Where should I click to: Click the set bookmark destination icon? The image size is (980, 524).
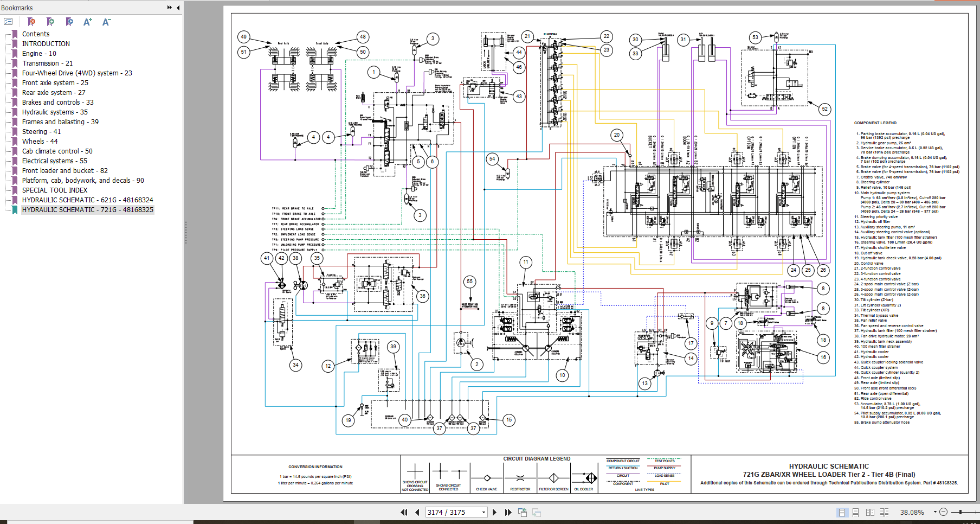pyautogui.click(x=69, y=22)
